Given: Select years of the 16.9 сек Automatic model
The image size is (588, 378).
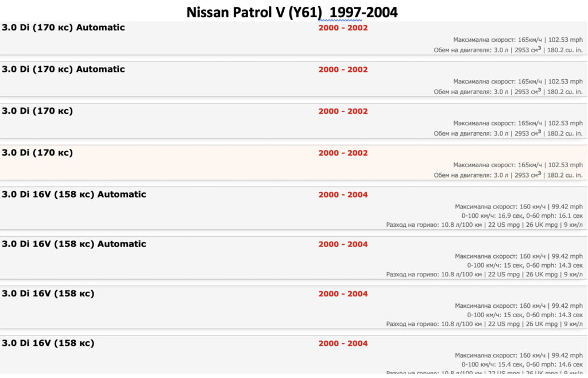Looking at the screenshot, I should tap(343, 195).
